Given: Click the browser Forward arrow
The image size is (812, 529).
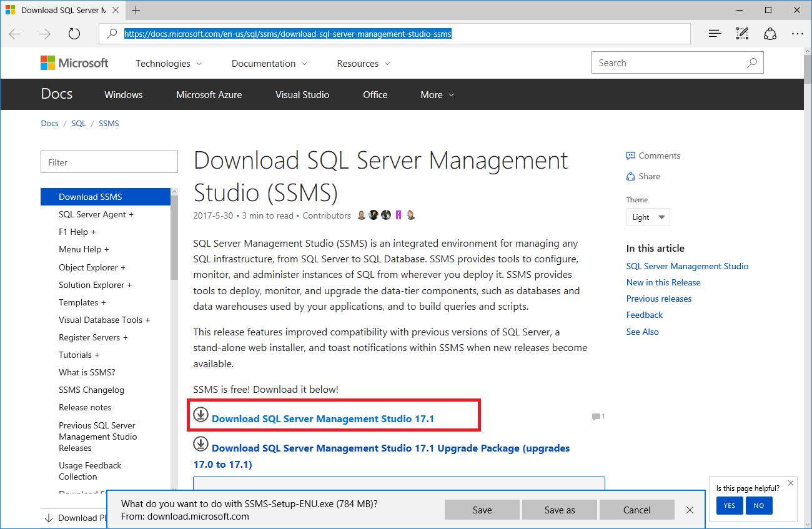Looking at the screenshot, I should (44, 34).
